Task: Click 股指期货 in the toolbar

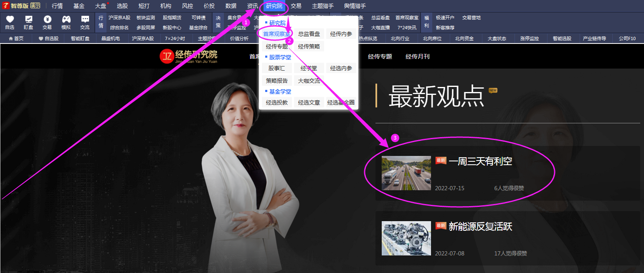Action: point(172,18)
